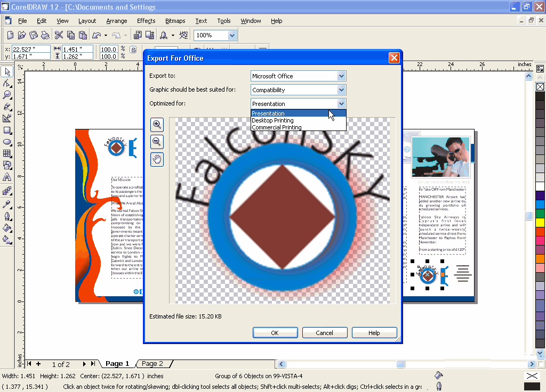Expand the Undo history arrow
This screenshot has height=392, width=546.
tap(106, 35)
